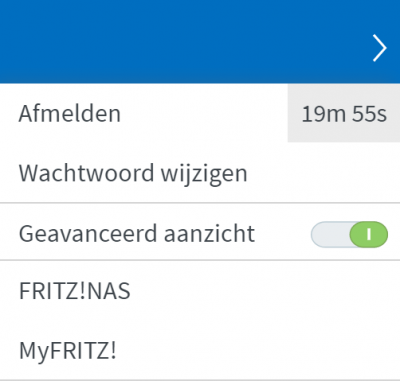Toggle the Geavanceerd aanzicht switch

[x=349, y=234]
